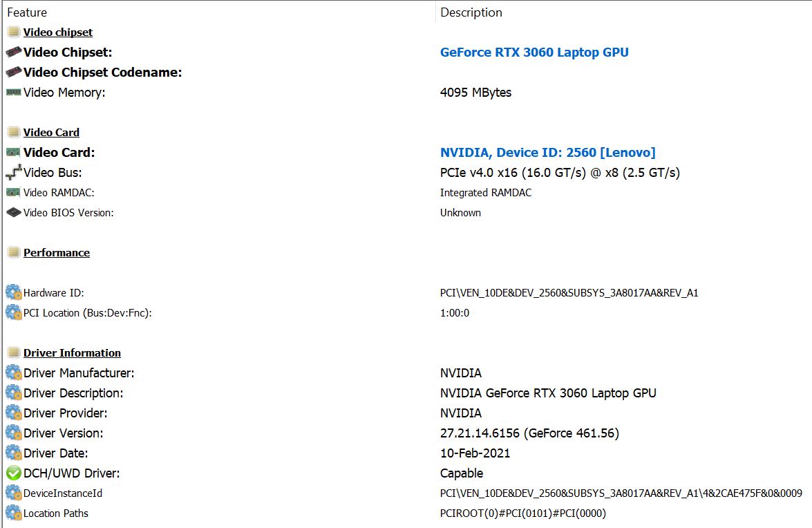Click the Video Card section folder icon
812x528 pixels.
click(13, 133)
